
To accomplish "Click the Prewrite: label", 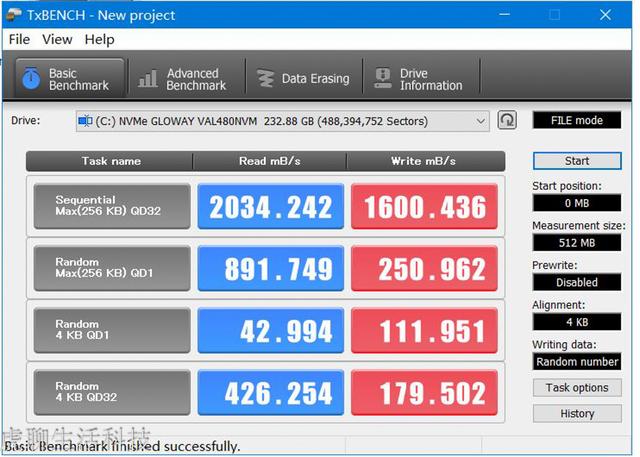I will pyautogui.click(x=554, y=265).
